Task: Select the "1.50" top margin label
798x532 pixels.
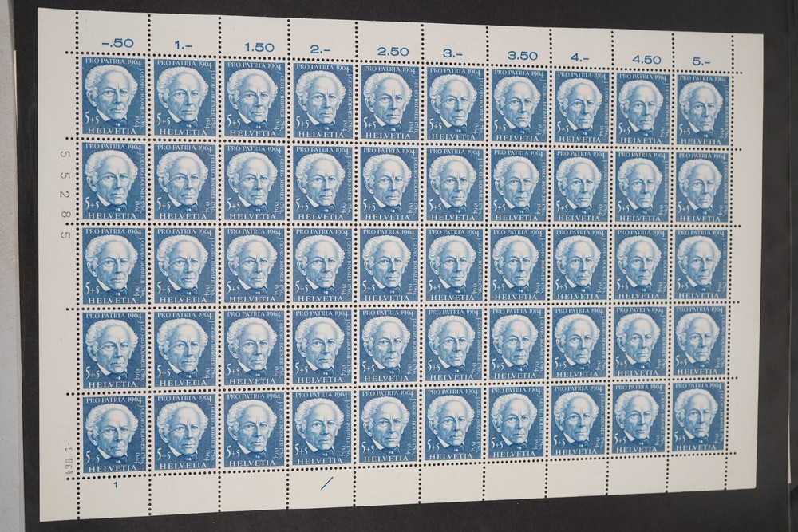Action: point(255,47)
